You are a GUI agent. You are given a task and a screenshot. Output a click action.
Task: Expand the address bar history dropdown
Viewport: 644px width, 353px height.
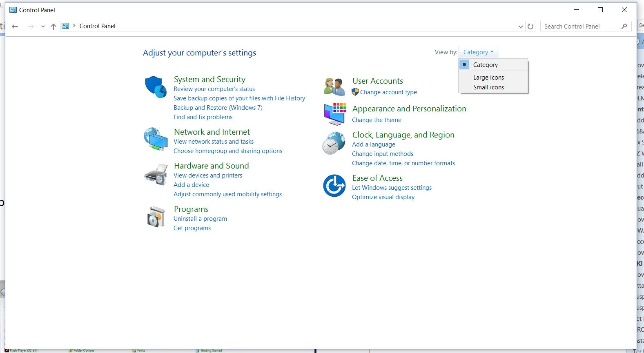[520, 27]
